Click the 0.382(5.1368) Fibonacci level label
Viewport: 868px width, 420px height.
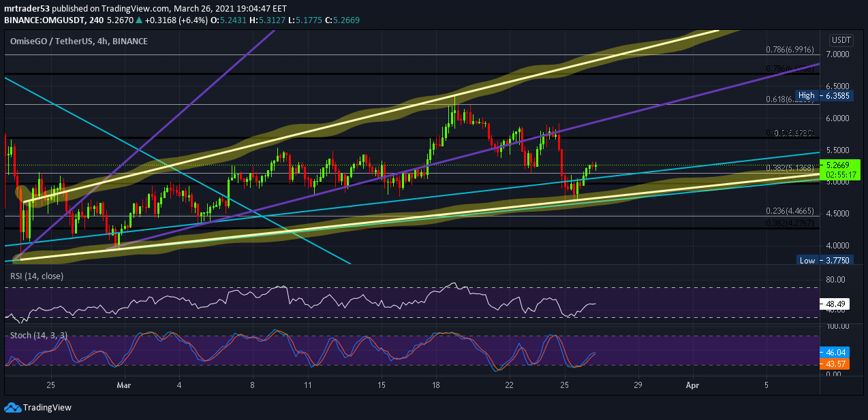789,167
